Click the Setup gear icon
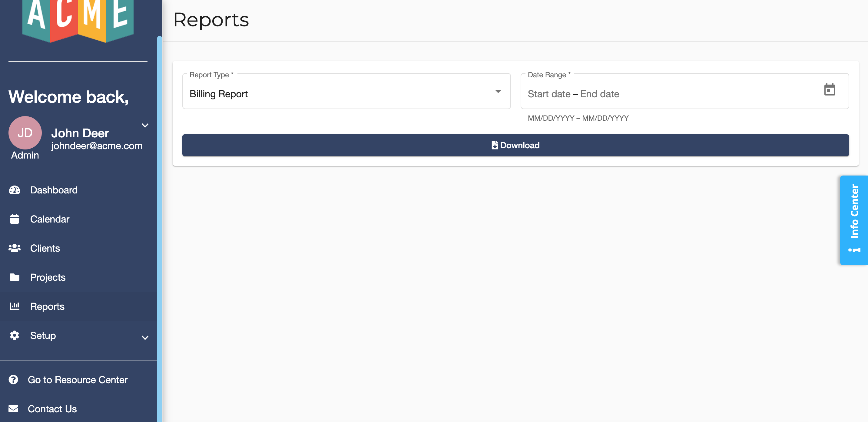Viewport: 868px width, 422px height. [15, 335]
